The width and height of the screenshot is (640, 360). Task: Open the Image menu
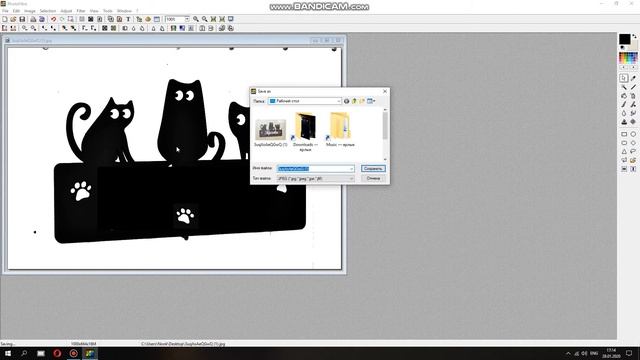coord(30,11)
